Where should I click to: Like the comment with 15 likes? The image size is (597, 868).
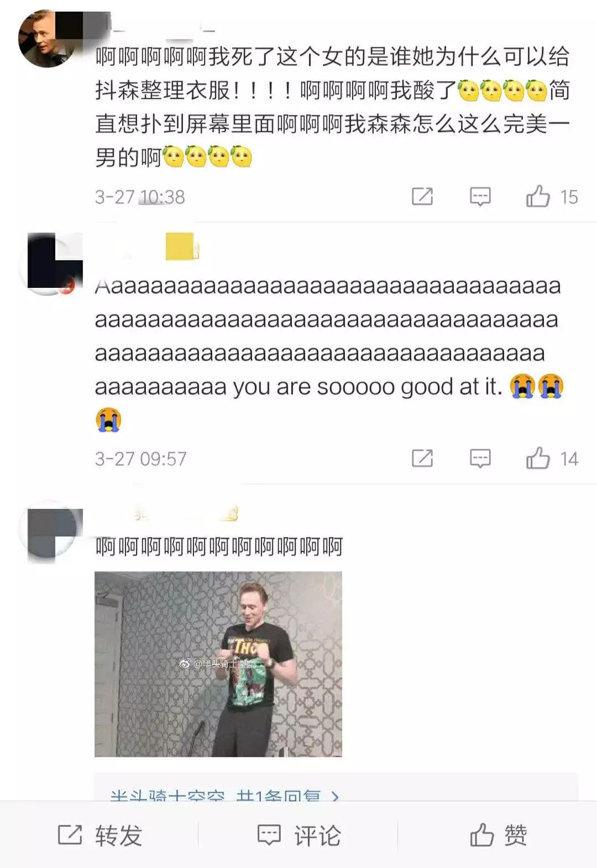pyautogui.click(x=538, y=196)
